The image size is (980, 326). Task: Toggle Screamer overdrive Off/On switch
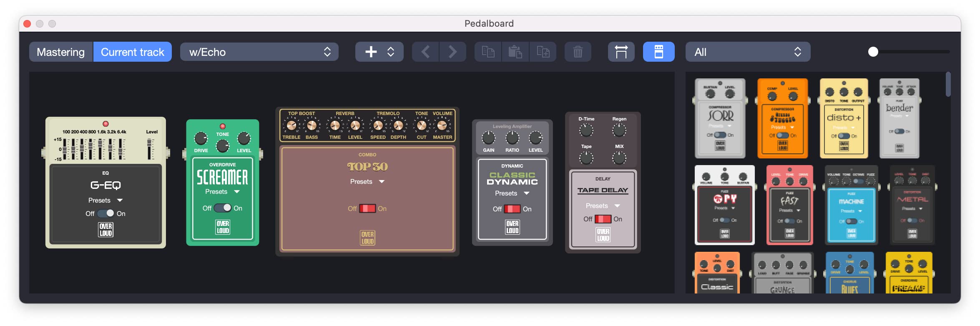(223, 208)
